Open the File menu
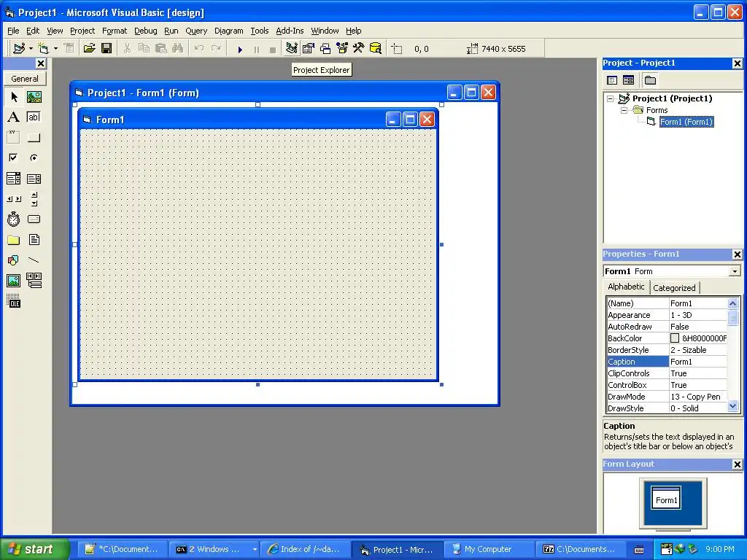The width and height of the screenshot is (747, 560). click(13, 31)
